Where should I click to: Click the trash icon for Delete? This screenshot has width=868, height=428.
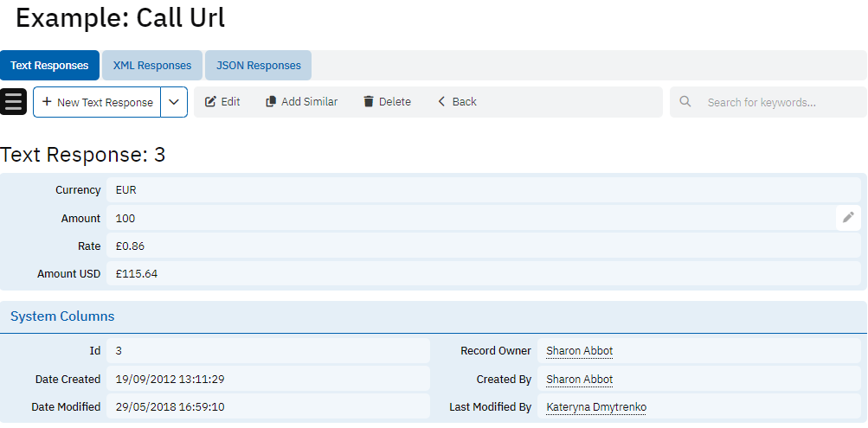pos(369,102)
